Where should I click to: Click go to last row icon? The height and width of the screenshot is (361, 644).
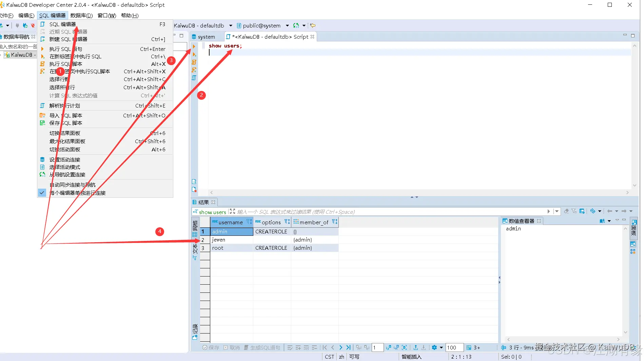pyautogui.click(x=348, y=347)
